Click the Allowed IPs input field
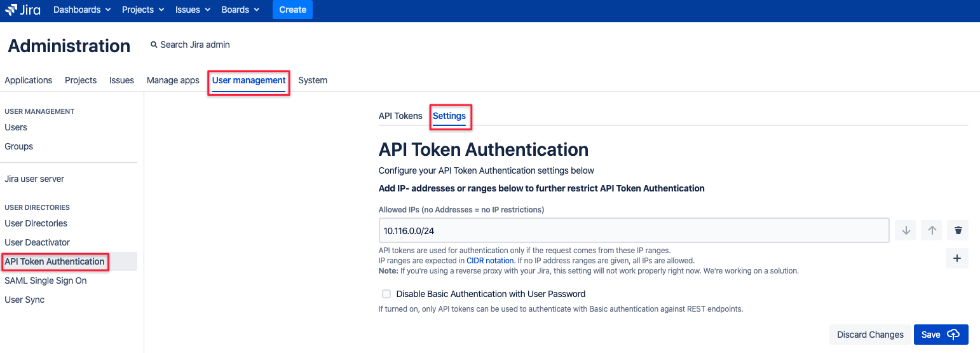980x353 pixels. (x=633, y=230)
